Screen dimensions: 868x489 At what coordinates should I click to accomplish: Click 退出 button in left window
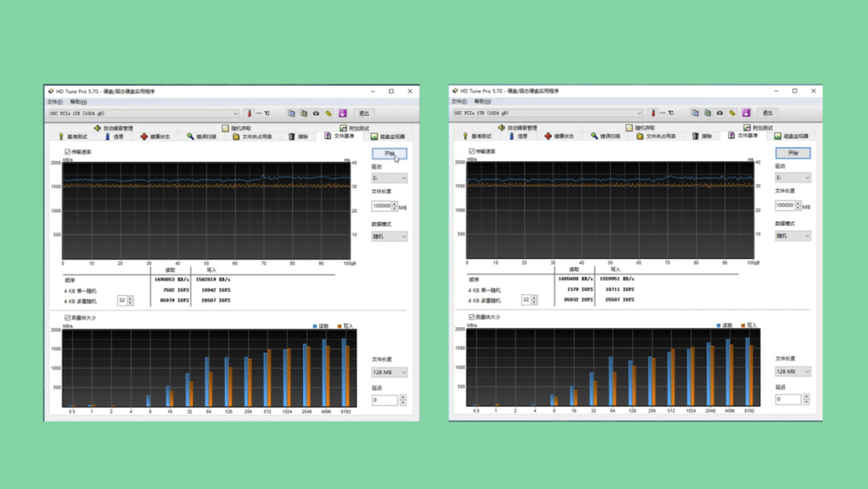tap(364, 113)
